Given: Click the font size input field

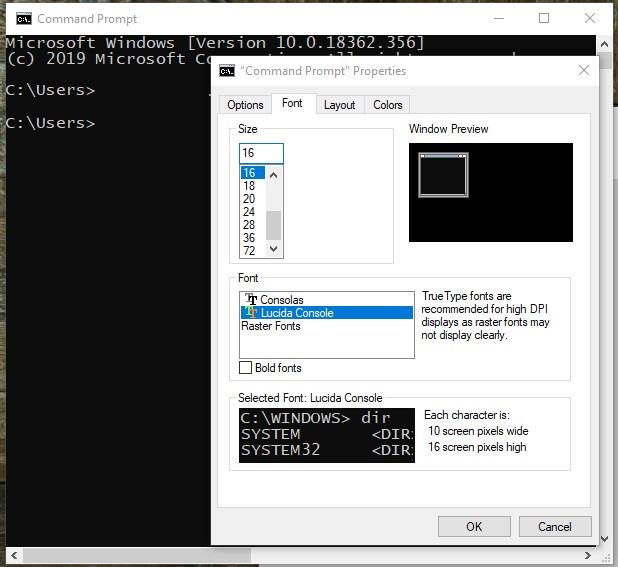Looking at the screenshot, I should (261, 153).
